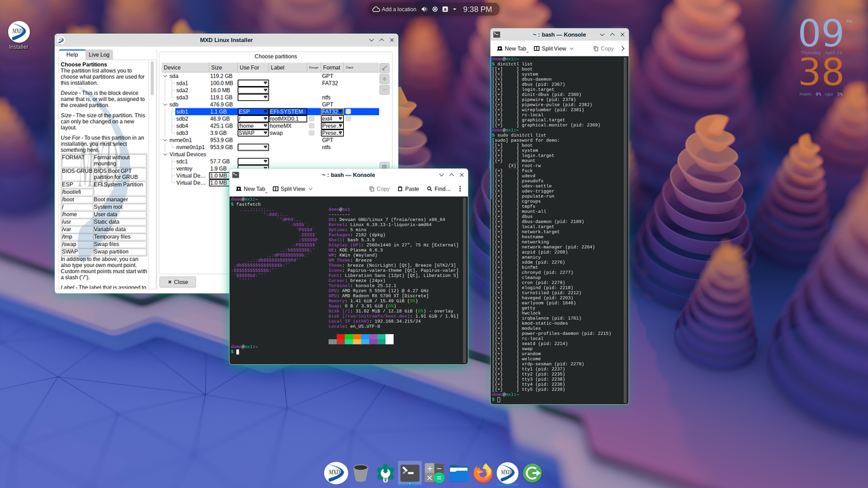Click the front Konsole vertical scrollbar

click(465, 279)
